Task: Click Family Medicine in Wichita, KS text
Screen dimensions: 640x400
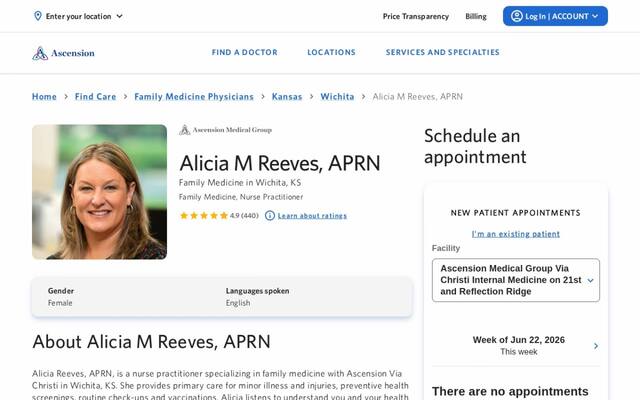Action: coord(240,182)
